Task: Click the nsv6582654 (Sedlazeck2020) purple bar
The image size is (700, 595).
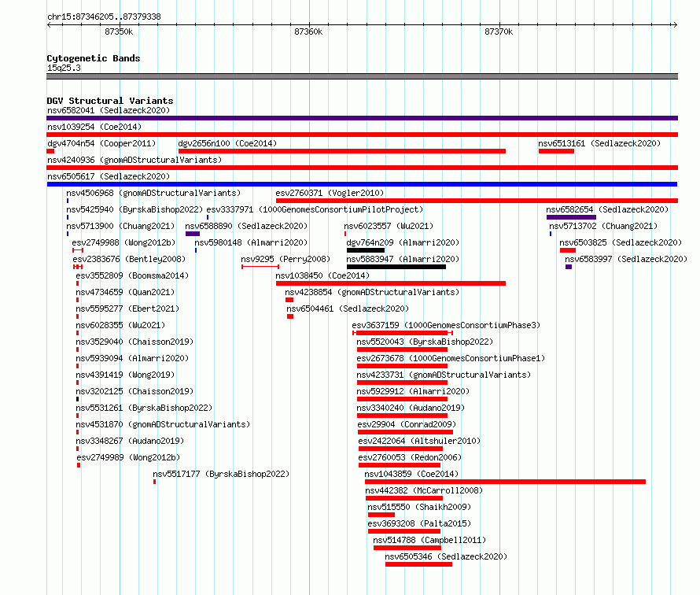Action: [571, 217]
